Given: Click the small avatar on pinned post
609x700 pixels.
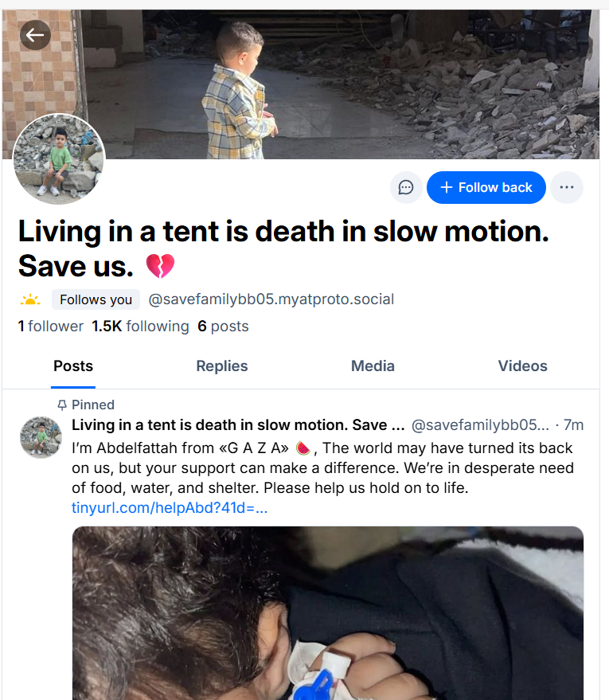Looking at the screenshot, I should point(41,436).
